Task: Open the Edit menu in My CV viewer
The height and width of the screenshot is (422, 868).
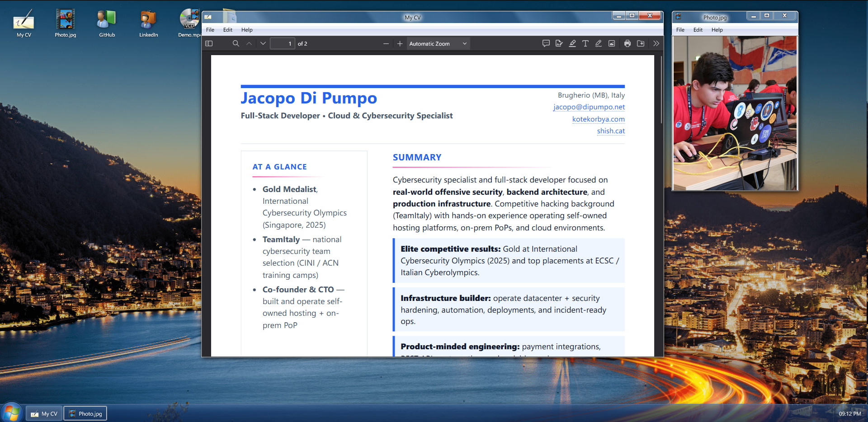Action: pyautogui.click(x=227, y=30)
